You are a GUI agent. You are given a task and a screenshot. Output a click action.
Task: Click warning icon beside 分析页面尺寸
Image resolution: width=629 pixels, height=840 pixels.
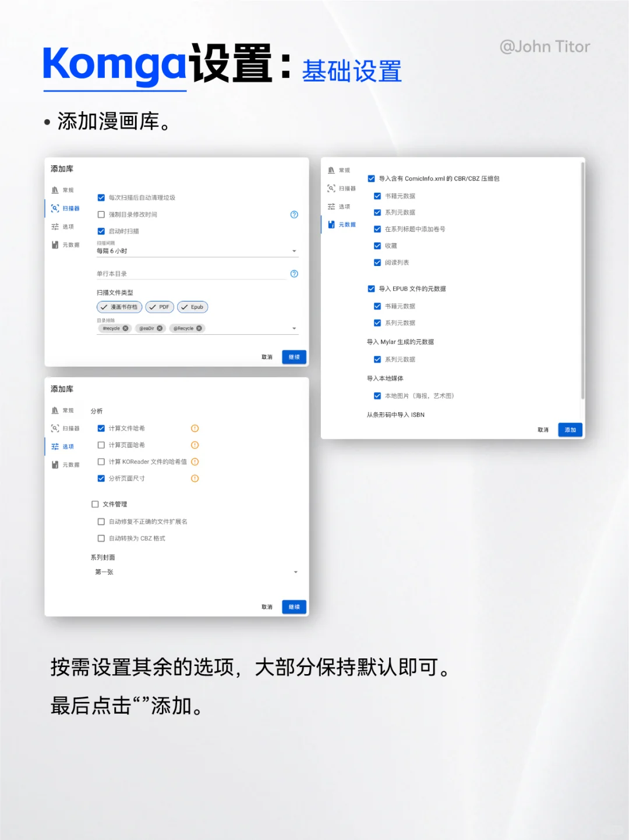[x=195, y=479]
